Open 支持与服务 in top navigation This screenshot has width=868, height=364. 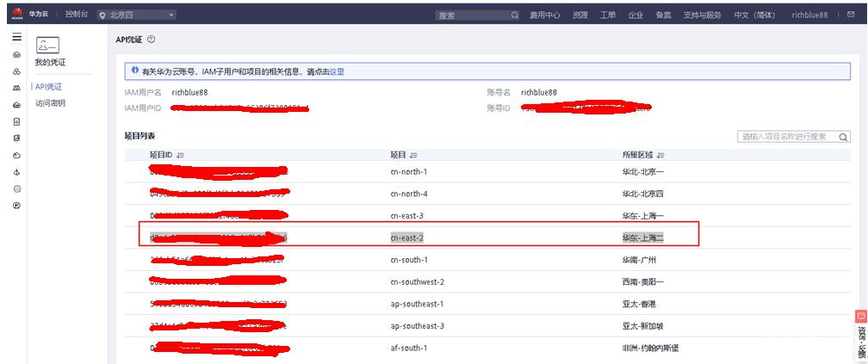(702, 15)
